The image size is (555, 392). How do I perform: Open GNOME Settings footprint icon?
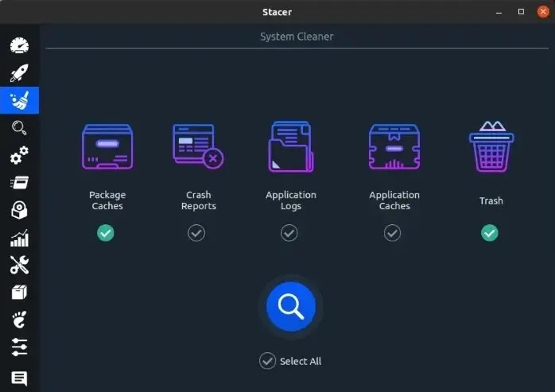point(19,320)
